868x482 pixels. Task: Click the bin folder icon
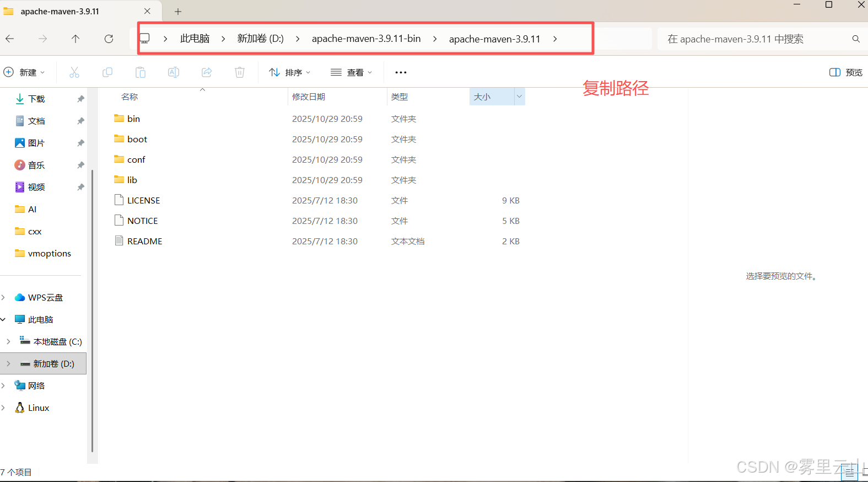pos(119,118)
